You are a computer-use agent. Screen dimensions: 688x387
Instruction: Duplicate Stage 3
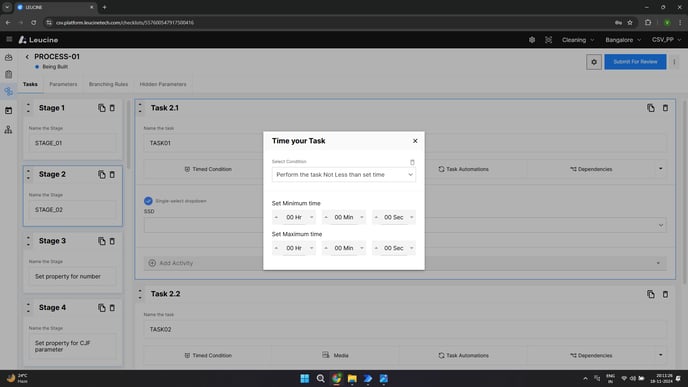pos(102,241)
